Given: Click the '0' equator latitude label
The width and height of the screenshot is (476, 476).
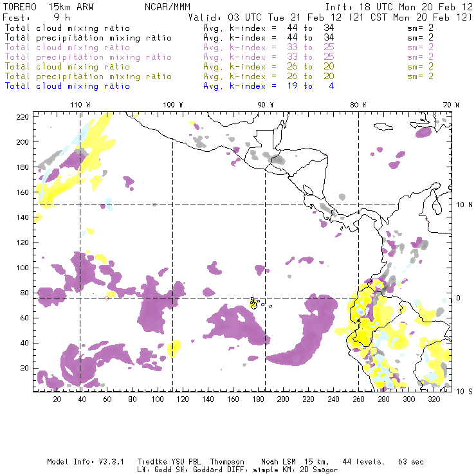Looking at the screenshot, I should 458,298.
